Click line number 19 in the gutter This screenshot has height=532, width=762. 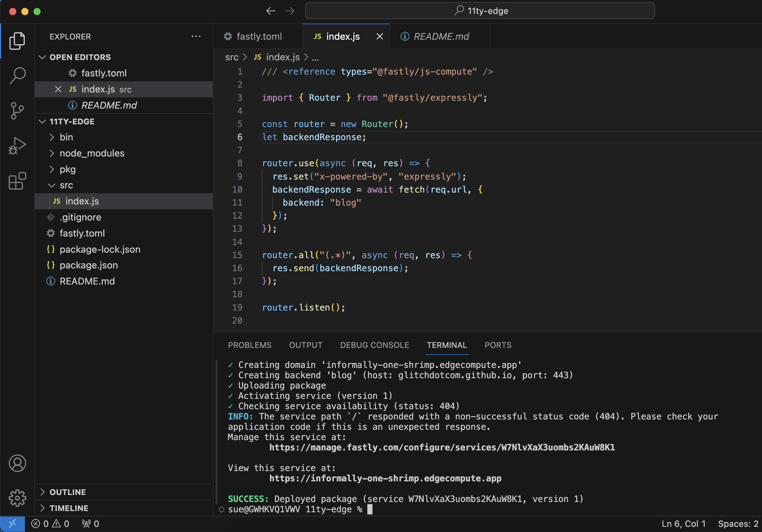[237, 308]
